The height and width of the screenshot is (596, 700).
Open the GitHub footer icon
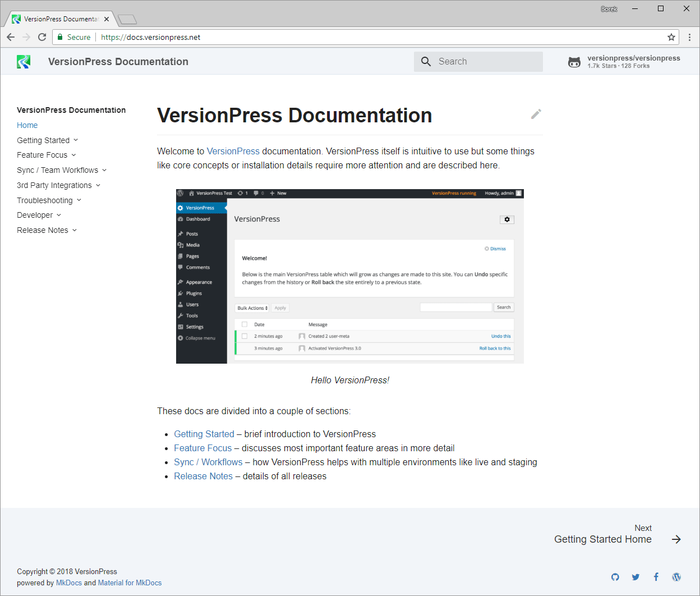coord(615,577)
